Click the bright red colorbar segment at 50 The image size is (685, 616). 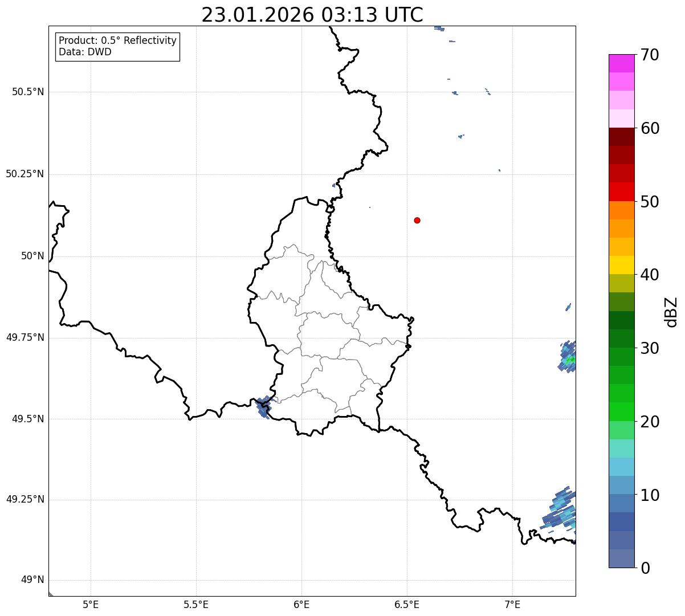point(621,191)
